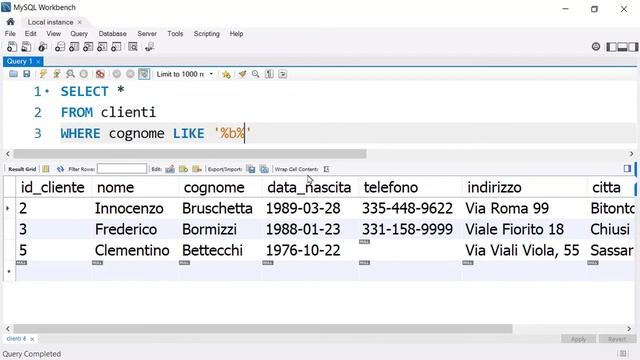Toggle invisible characters display icon
Viewport: 640px width, 360px height.
269,74
